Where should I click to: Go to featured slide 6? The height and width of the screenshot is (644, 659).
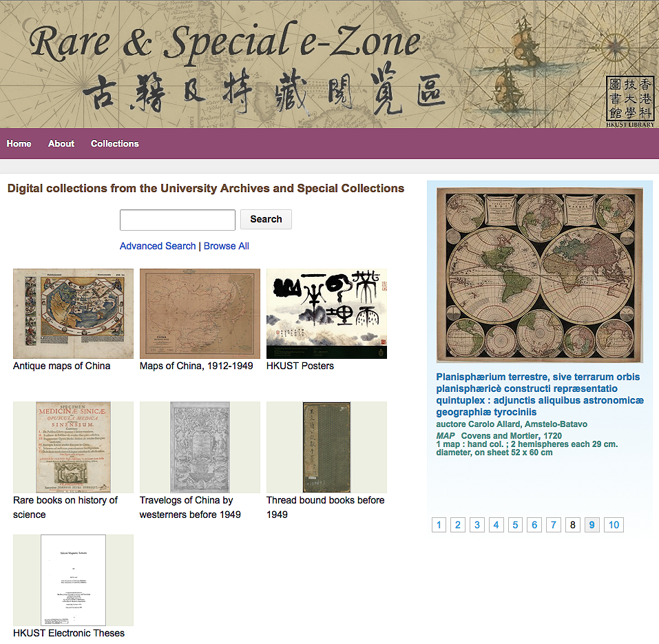point(534,525)
